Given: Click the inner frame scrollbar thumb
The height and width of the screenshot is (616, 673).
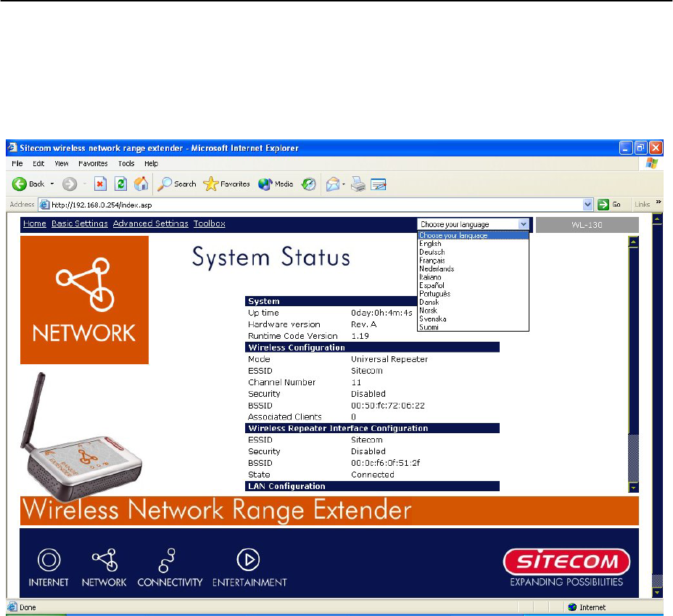Looking at the screenshot, I should 633,459.
